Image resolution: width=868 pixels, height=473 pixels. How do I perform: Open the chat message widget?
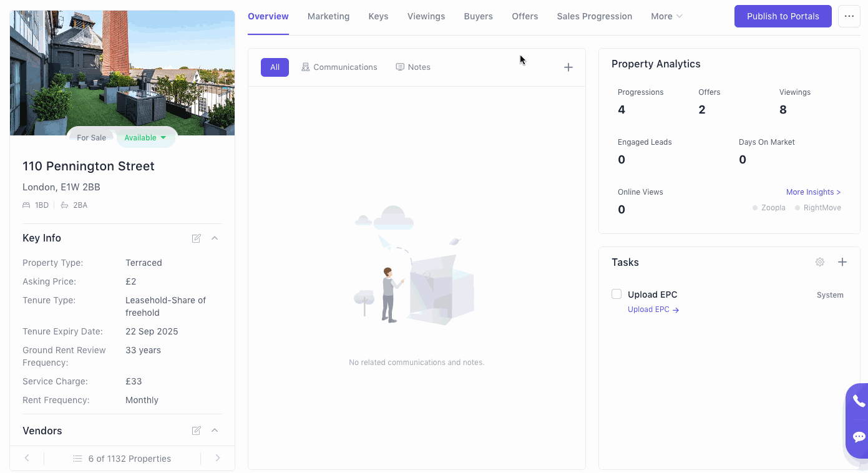[859, 437]
